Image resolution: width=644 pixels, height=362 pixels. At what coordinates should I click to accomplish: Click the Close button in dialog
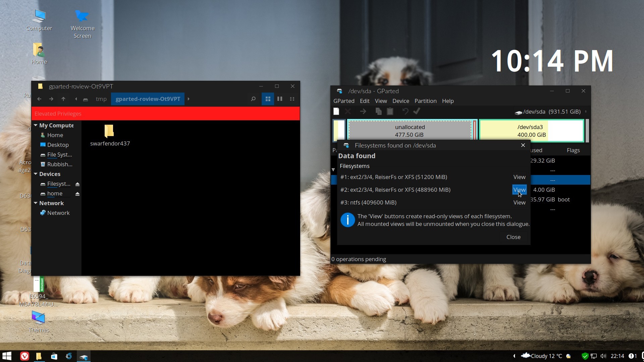click(513, 237)
